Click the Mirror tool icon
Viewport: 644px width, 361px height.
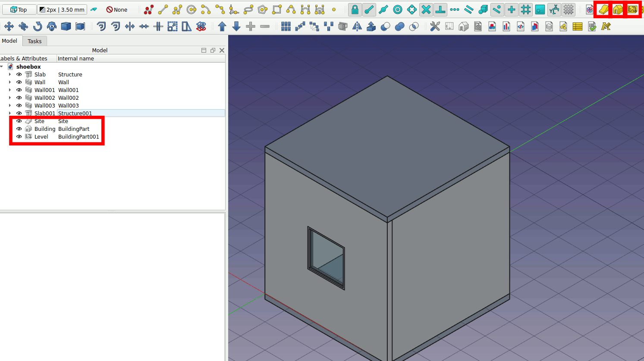click(x=357, y=27)
